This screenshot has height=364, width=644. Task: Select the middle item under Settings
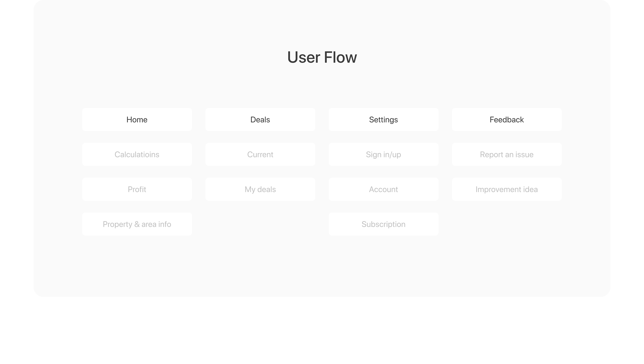point(383,189)
